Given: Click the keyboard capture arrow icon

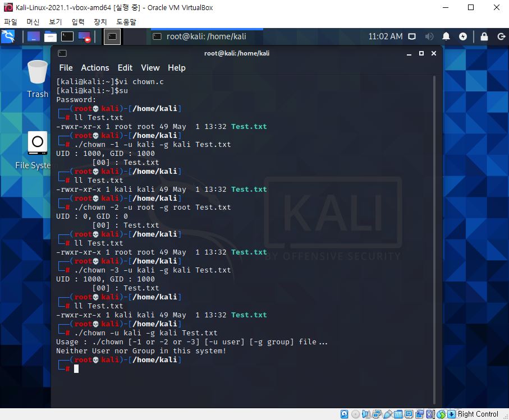Looking at the screenshot, I should tap(451, 414).
